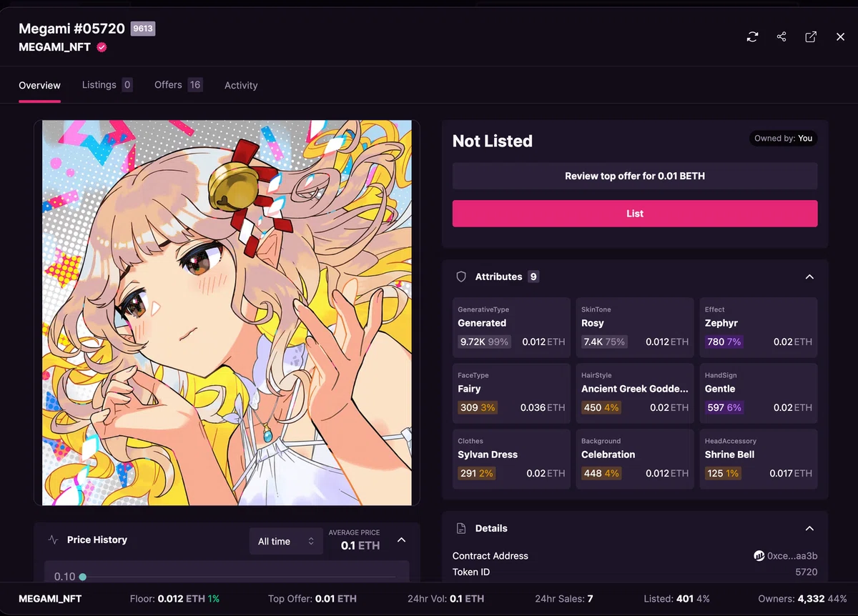Click the contract address marketplace logo icon
The height and width of the screenshot is (616, 858).
pyautogui.click(x=759, y=555)
